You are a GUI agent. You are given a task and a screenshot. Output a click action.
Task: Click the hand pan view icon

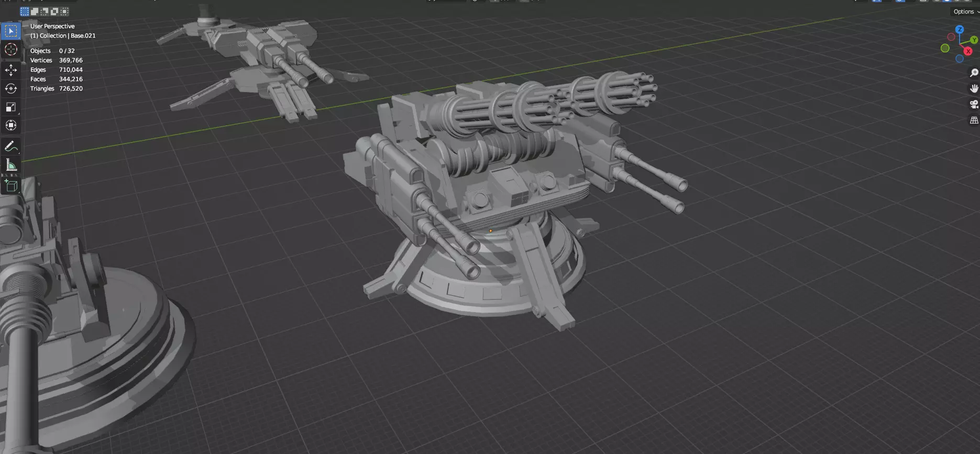[974, 88]
